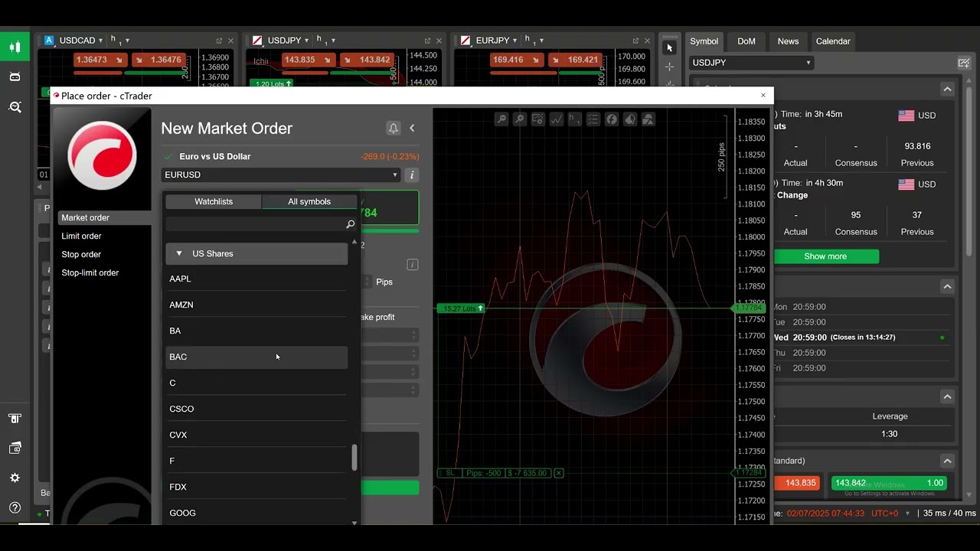Switch to All symbols tab
This screenshot has height=551, width=980.
pos(309,202)
